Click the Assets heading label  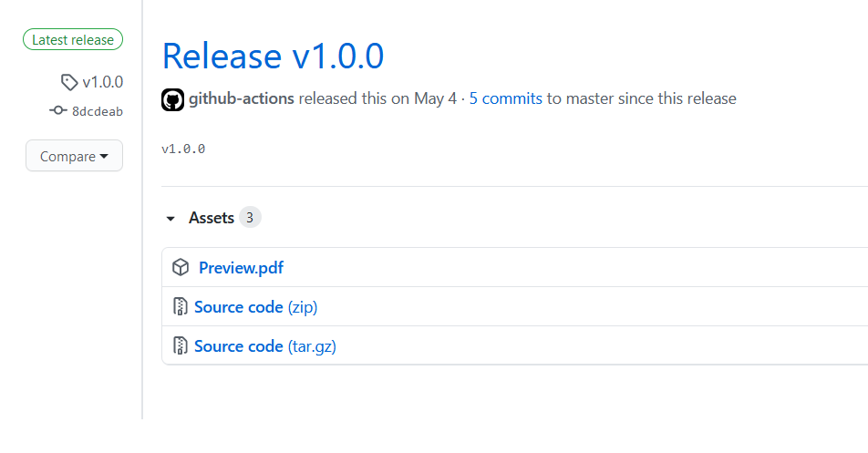click(x=212, y=218)
